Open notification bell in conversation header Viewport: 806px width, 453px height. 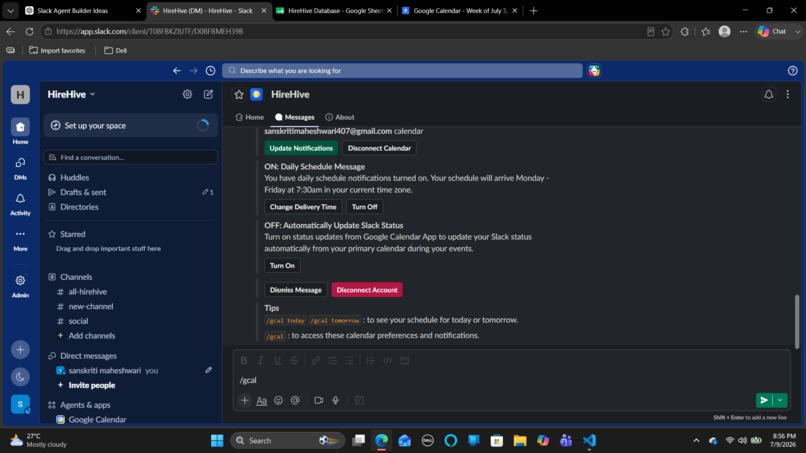pyautogui.click(x=768, y=95)
